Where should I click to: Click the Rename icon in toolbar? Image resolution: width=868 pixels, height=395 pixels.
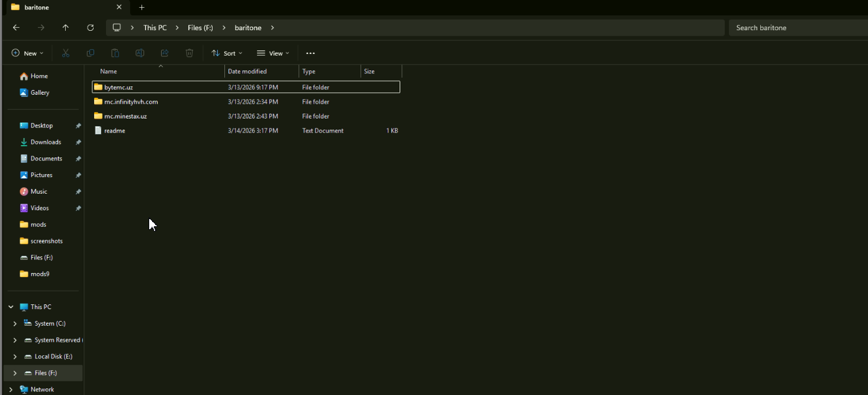[140, 53]
